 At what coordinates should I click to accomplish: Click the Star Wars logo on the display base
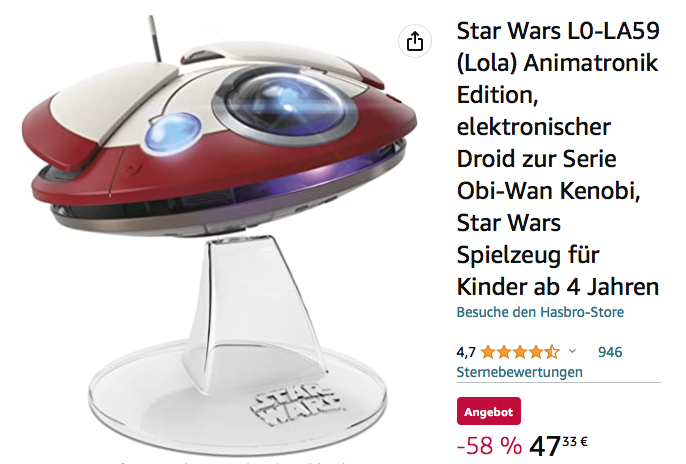(296, 405)
